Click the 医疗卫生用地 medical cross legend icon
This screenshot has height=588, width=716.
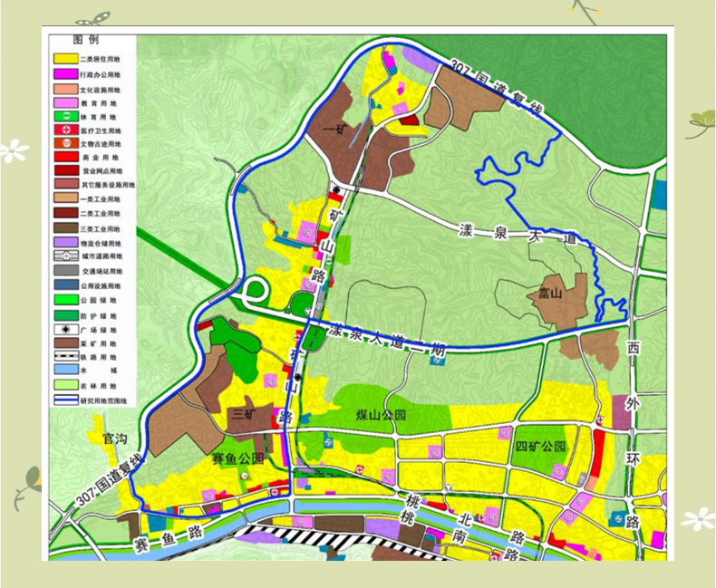(x=64, y=130)
